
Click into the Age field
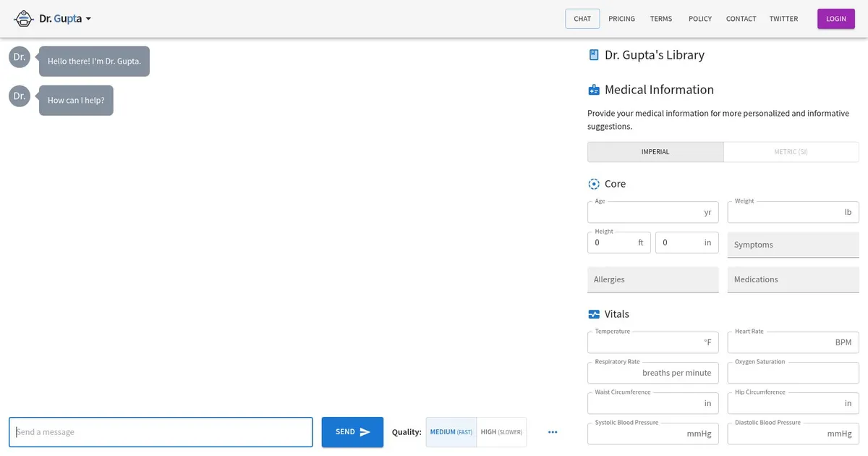point(653,212)
